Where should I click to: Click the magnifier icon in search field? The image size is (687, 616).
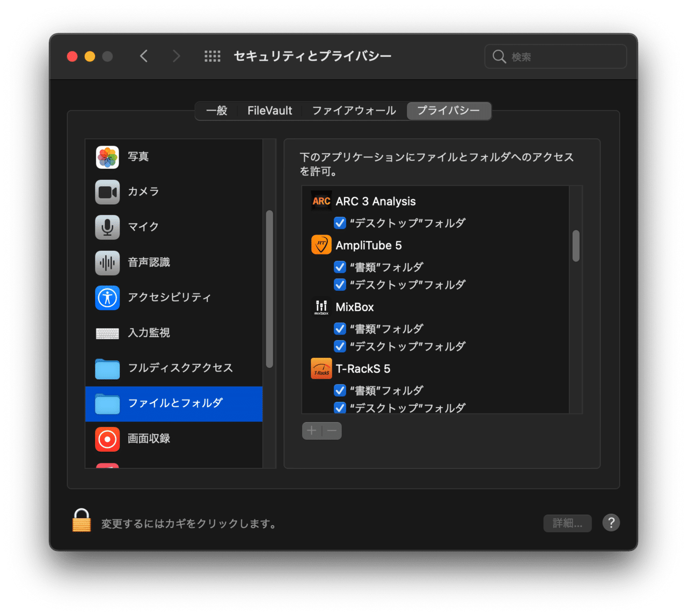499,56
